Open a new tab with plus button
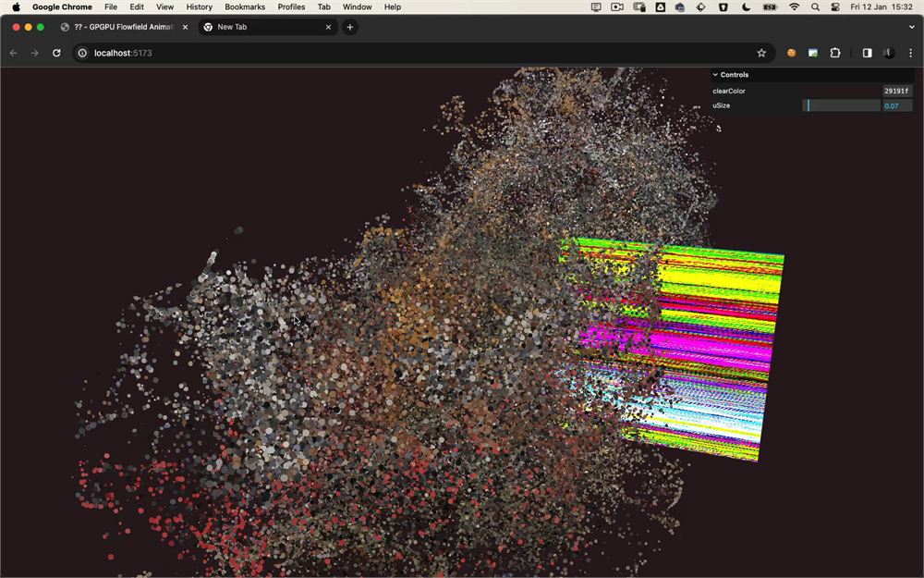The width and height of the screenshot is (924, 578). pos(349,27)
